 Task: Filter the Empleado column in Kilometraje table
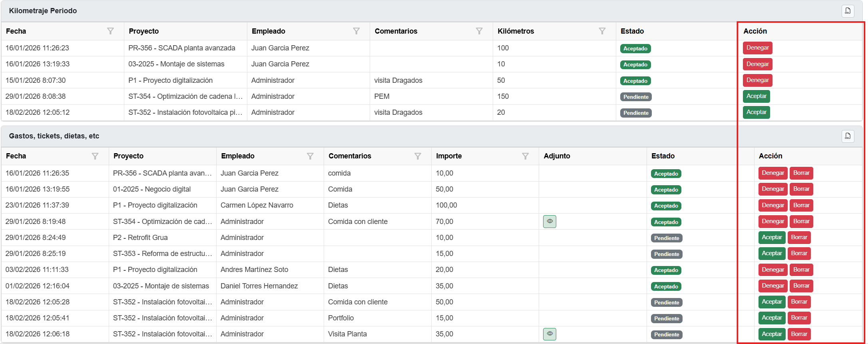point(356,31)
